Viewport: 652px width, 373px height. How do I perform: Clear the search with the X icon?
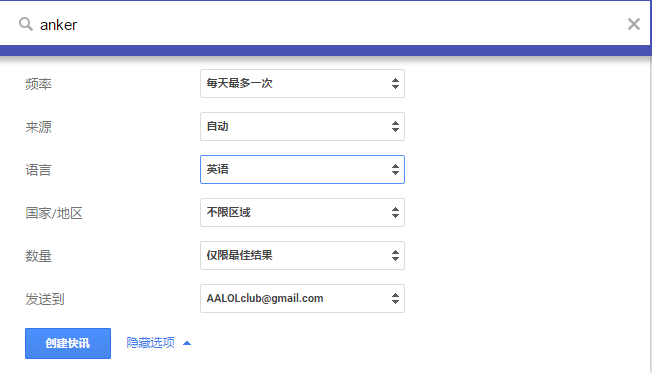tap(634, 24)
